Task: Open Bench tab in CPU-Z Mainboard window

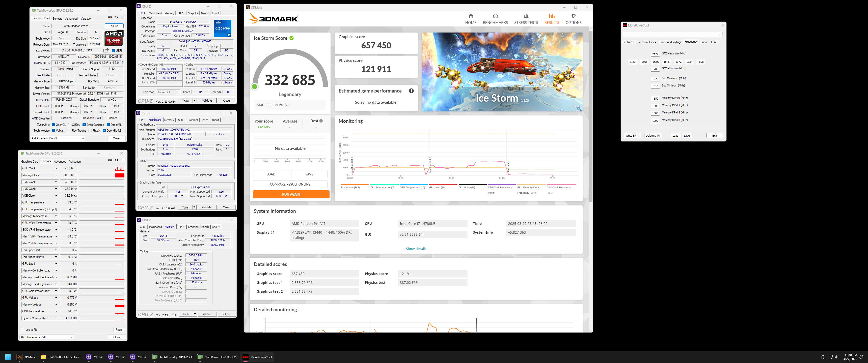Action: coord(205,120)
